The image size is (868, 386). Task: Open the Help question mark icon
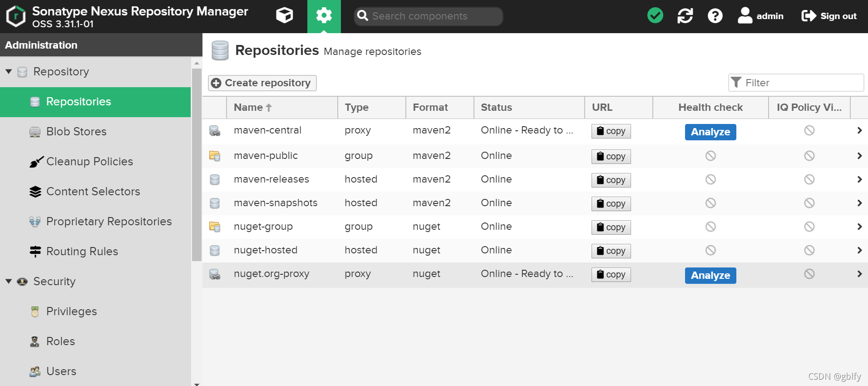tap(715, 16)
